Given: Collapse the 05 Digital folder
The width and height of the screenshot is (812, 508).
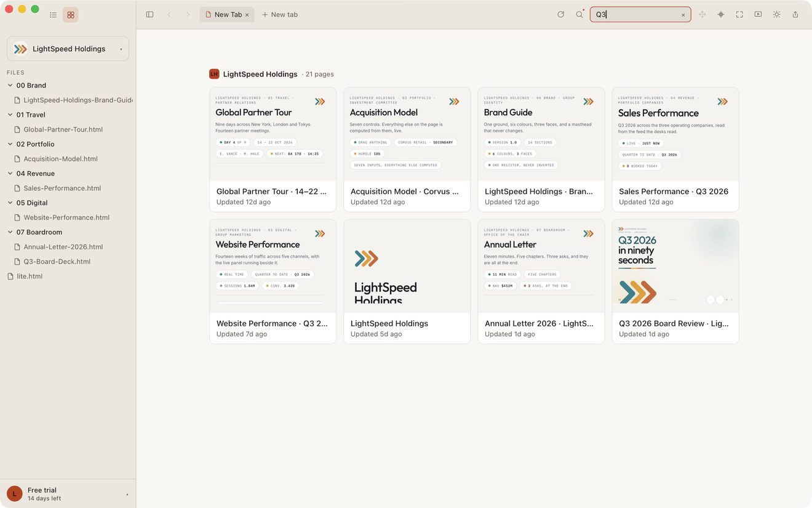Looking at the screenshot, I should click(10, 203).
